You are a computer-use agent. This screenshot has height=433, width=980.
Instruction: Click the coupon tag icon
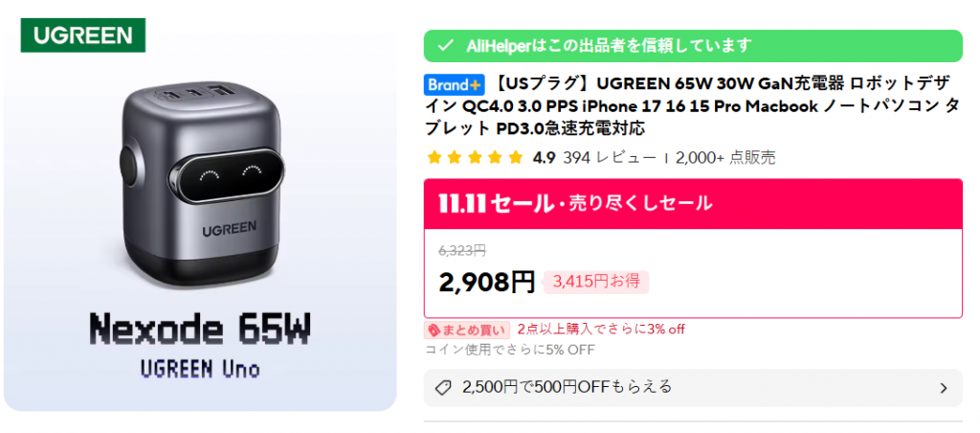[x=442, y=388]
